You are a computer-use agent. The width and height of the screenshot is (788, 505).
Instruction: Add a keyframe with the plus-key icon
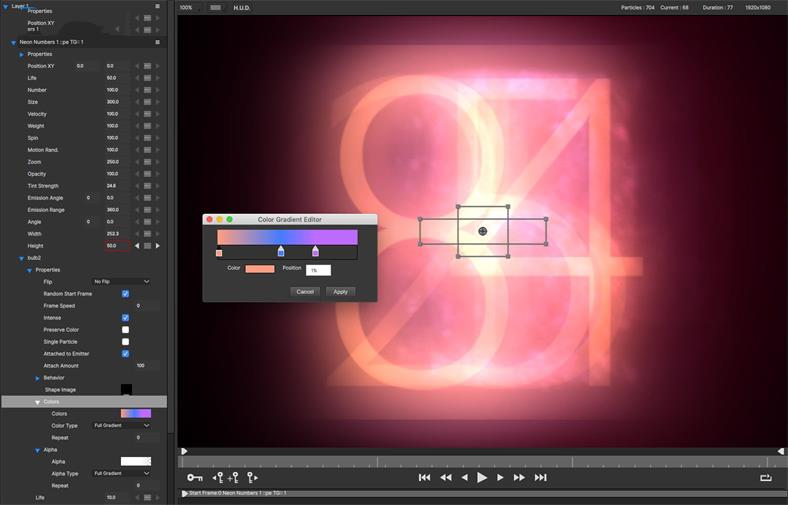tap(233, 477)
